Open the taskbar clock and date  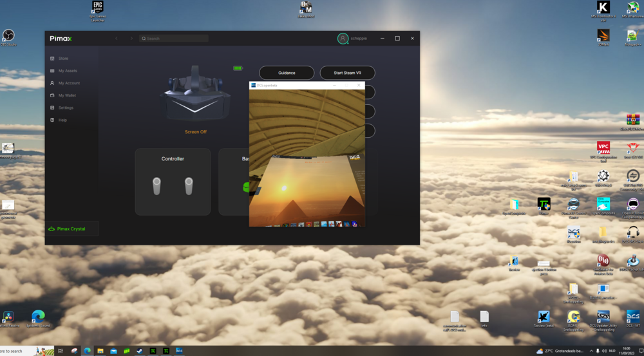tap(627, 351)
